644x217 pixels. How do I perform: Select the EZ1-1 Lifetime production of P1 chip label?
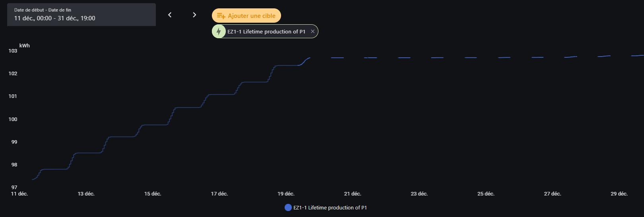[266, 31]
